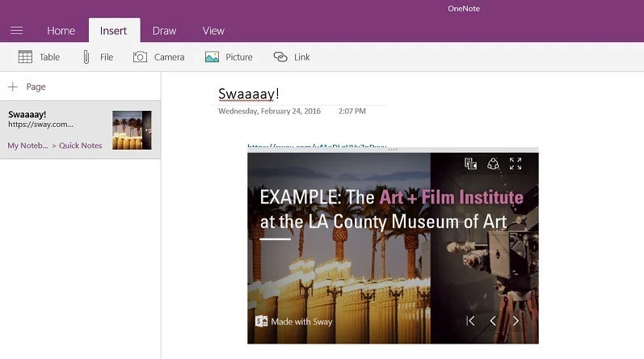Viewport: 644px width, 359px height.
Task: Click the Swaaaay! page title field
Action: coord(249,94)
